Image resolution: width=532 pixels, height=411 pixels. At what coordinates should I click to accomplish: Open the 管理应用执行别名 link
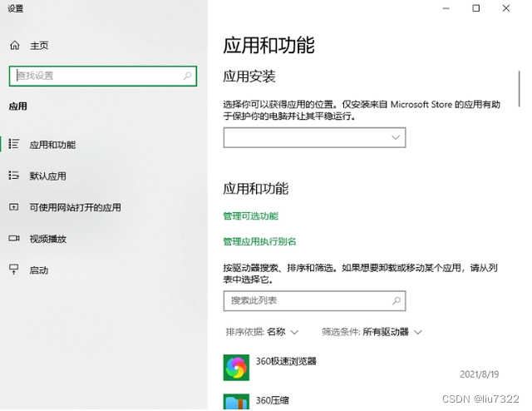[259, 241]
